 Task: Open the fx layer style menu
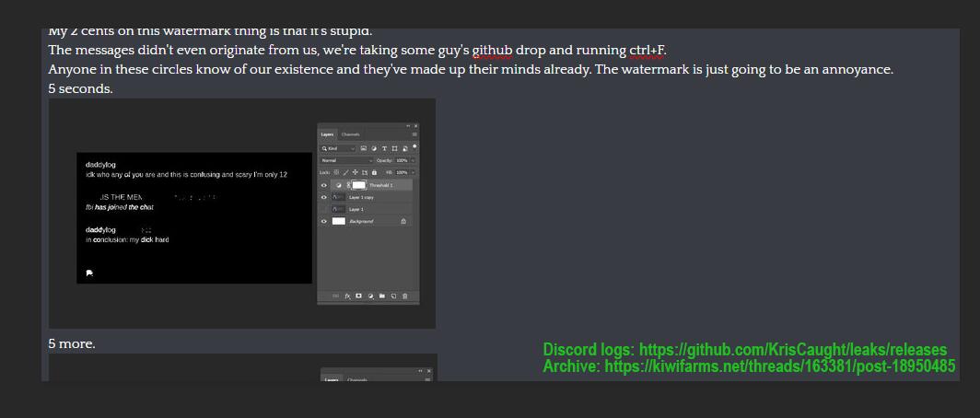tap(347, 296)
